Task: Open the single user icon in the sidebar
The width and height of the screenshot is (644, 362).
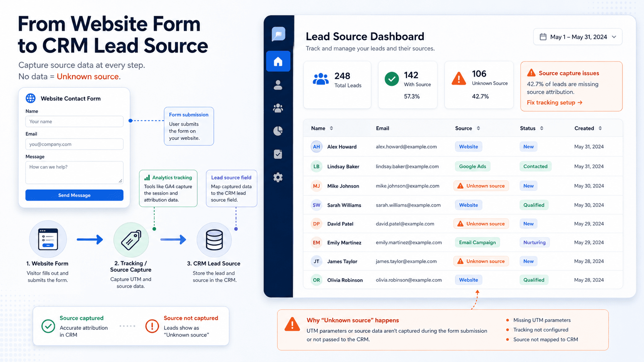Action: (278, 85)
